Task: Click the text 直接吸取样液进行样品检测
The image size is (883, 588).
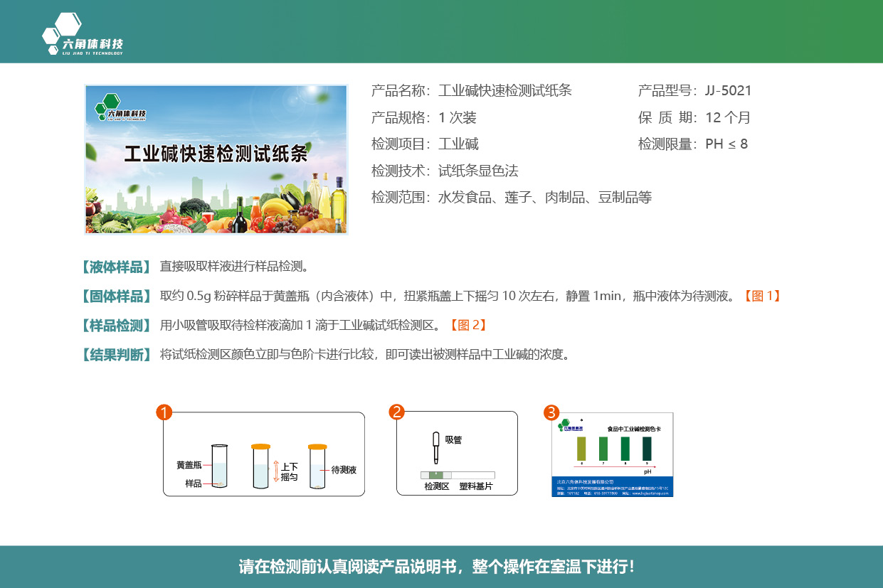Action: (x=234, y=267)
